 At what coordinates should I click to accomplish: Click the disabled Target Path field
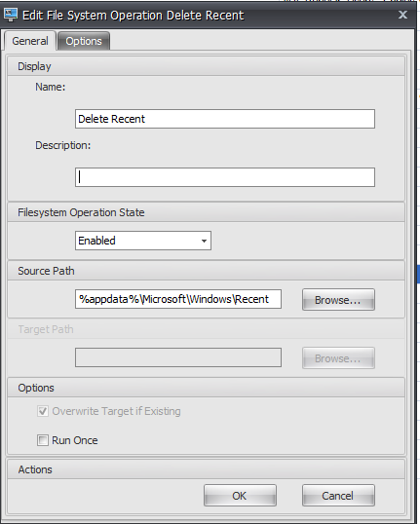point(178,357)
